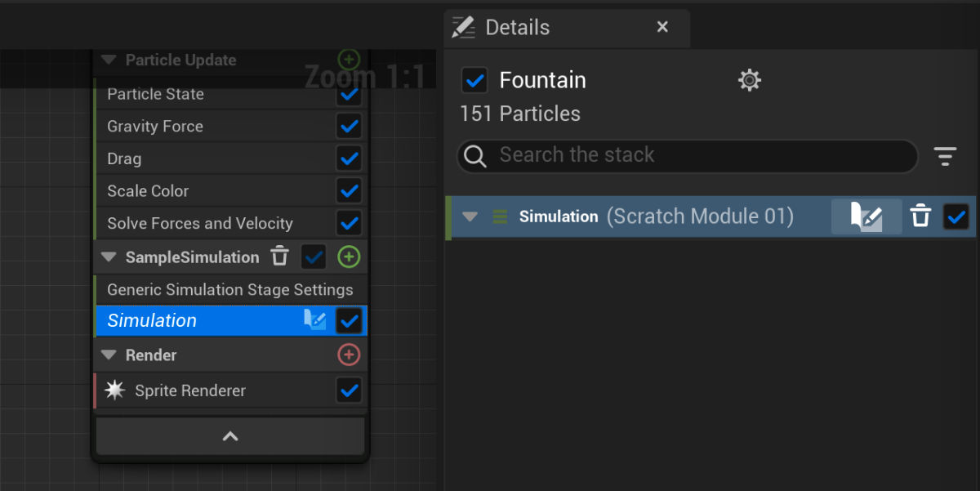Image resolution: width=980 pixels, height=491 pixels.
Task: Select the Scale Color module
Action: pyautogui.click(x=148, y=191)
